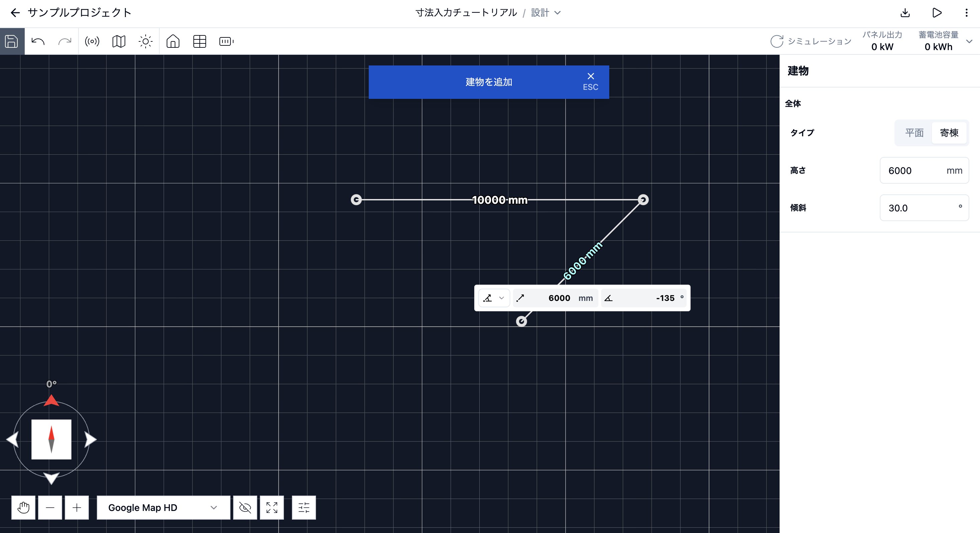Click the 10000 mm dimension label

click(499, 200)
